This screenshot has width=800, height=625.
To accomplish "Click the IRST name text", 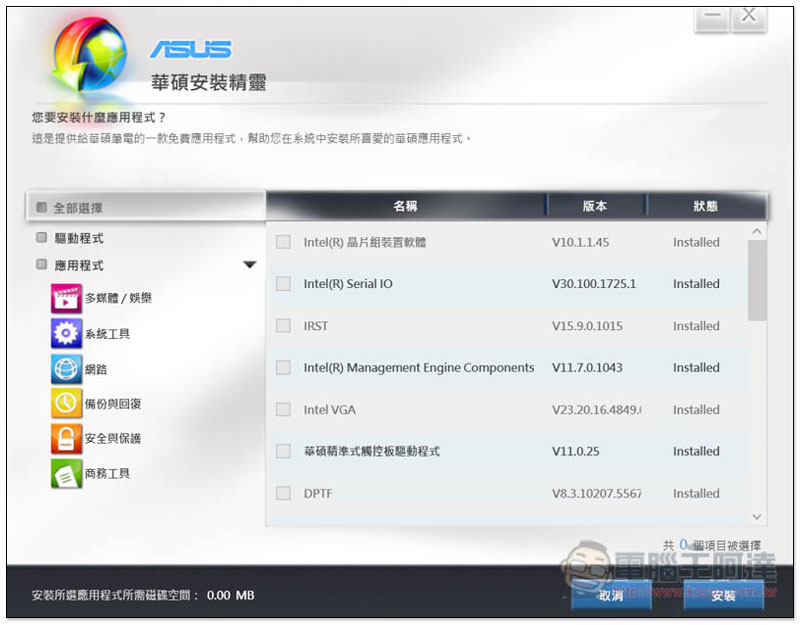I will [x=316, y=326].
